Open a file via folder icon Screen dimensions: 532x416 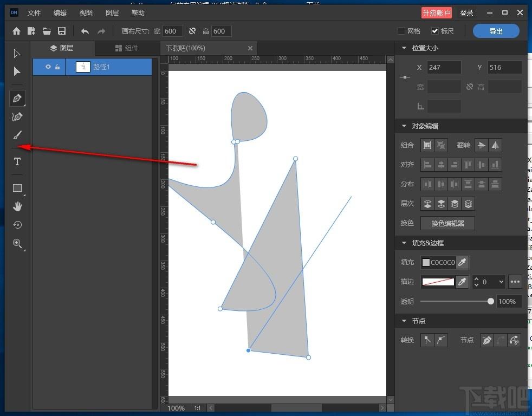click(47, 31)
